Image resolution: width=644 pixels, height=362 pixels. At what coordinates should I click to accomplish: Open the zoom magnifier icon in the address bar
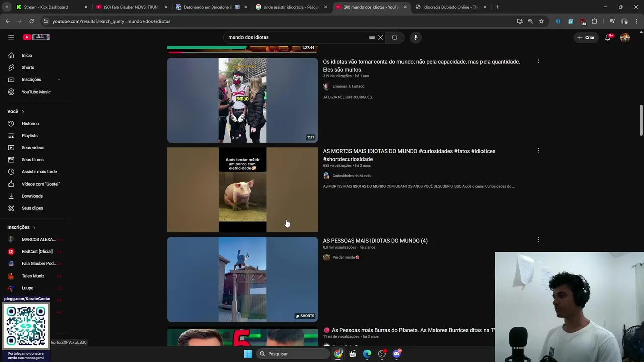pyautogui.click(x=530, y=21)
